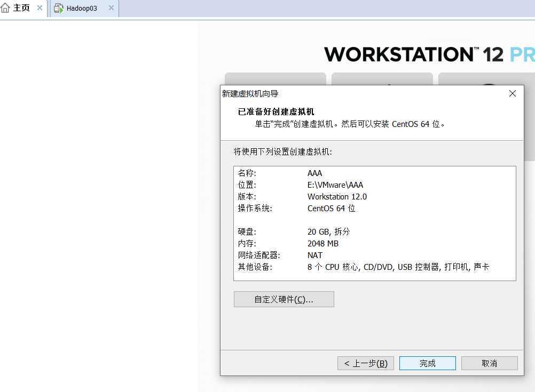This screenshot has width=535, height=392.
Task: Select the location E:\VMware\AAA
Action: pyautogui.click(x=335, y=185)
